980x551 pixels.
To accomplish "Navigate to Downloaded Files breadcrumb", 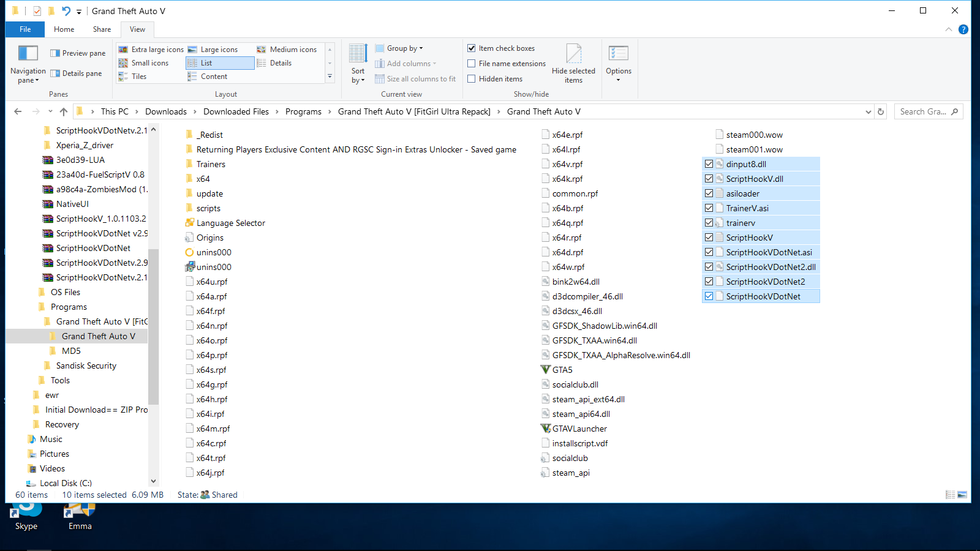I will click(236, 111).
